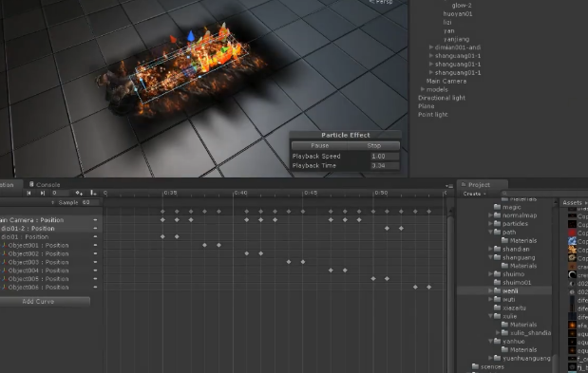Click the Add Keyframe icon
588x373 pixels.
(x=79, y=193)
